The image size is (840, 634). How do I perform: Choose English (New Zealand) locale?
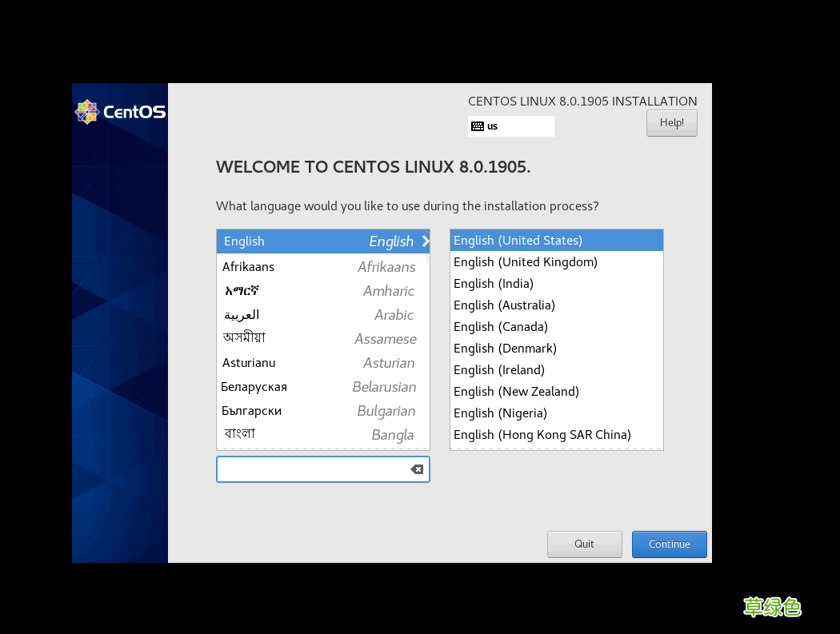pyautogui.click(x=516, y=391)
